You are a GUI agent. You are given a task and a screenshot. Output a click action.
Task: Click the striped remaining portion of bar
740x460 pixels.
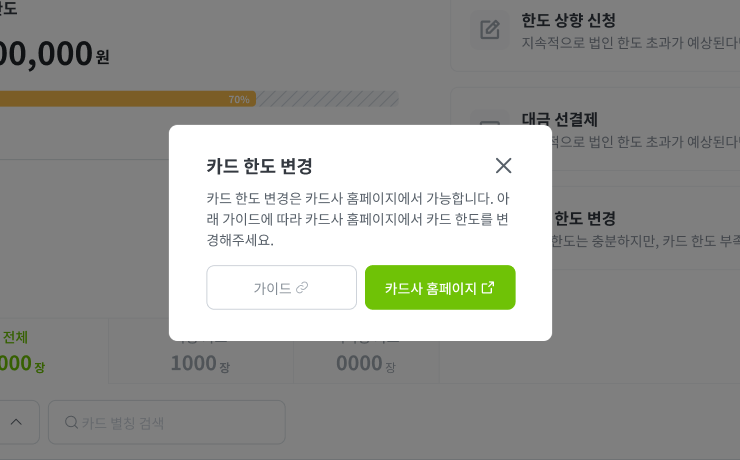tap(327, 99)
